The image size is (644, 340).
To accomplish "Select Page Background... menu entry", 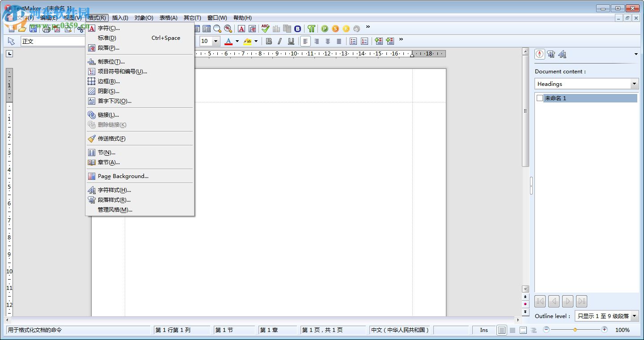I will [123, 176].
